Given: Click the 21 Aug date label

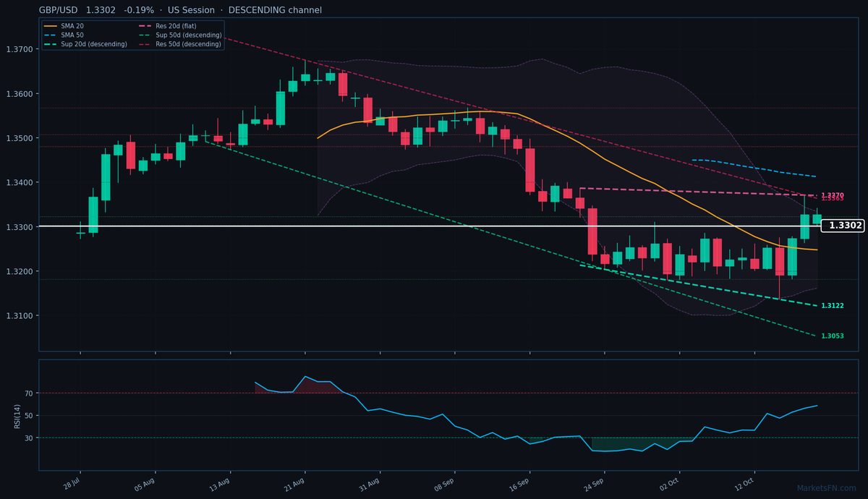Looking at the screenshot, I should point(295,484).
